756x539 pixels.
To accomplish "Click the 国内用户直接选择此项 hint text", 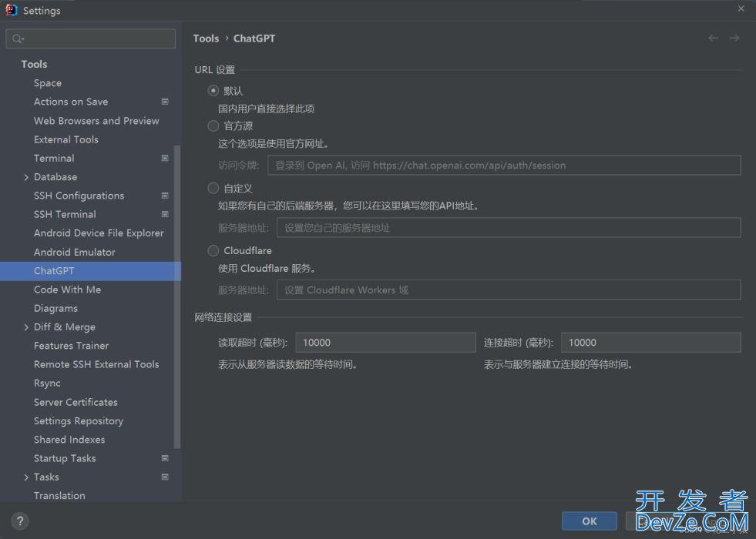I will (x=266, y=109).
